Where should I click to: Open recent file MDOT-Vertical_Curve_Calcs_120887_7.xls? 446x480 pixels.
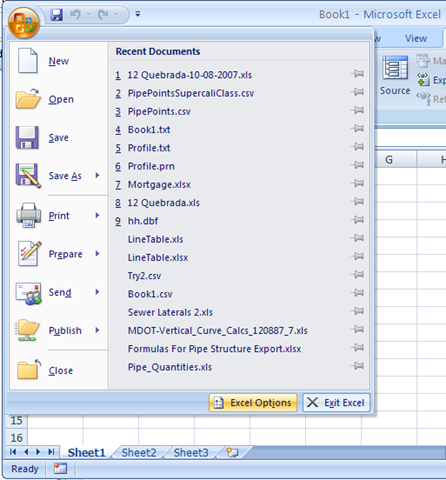pyautogui.click(x=218, y=331)
